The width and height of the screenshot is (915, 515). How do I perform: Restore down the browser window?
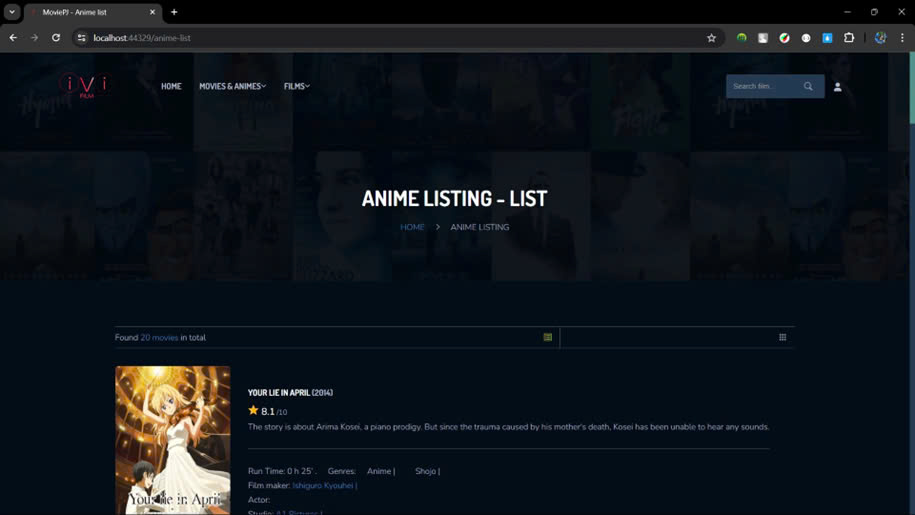click(x=874, y=12)
